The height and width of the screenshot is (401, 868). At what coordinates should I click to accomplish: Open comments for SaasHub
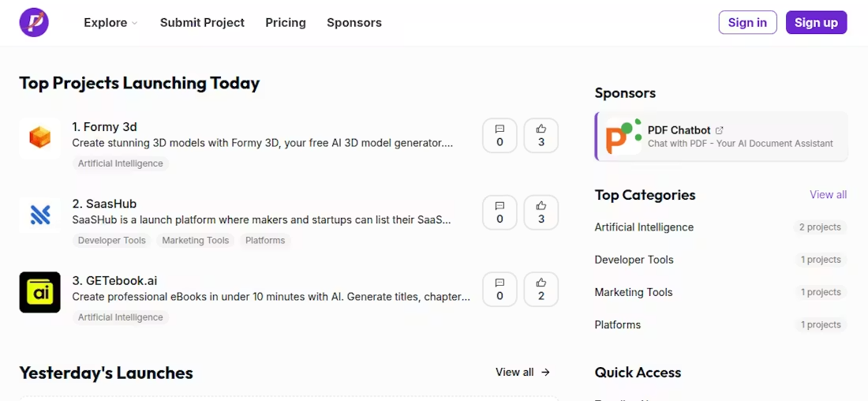pyautogui.click(x=499, y=212)
